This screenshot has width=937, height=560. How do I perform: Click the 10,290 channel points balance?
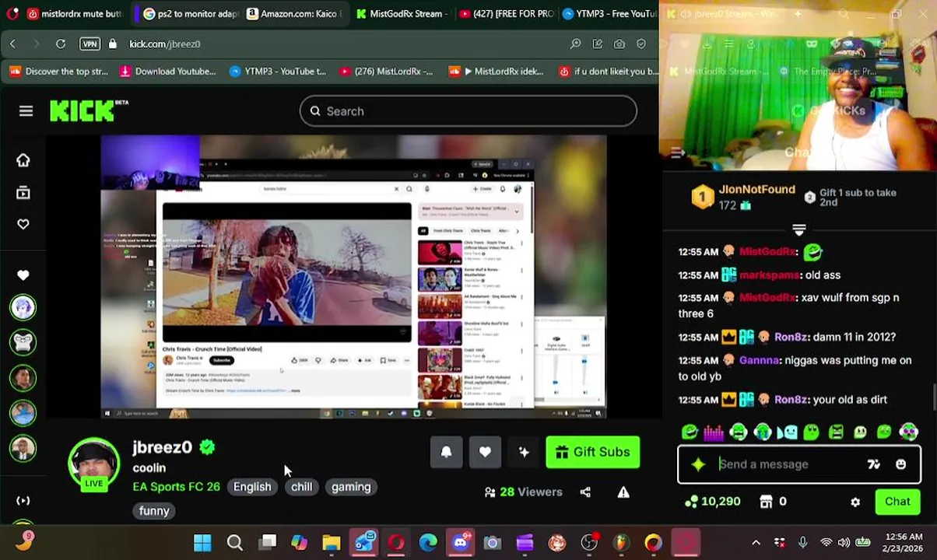coord(713,502)
